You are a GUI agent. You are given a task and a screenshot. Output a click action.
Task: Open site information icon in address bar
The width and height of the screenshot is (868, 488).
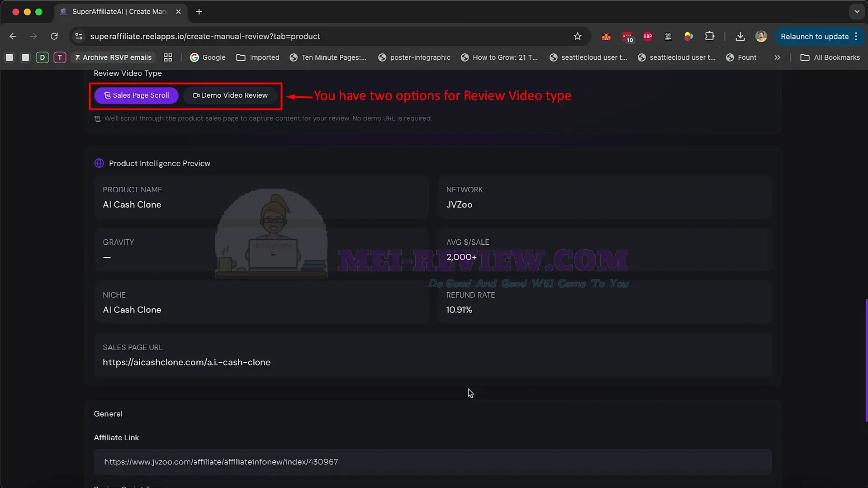tap(79, 36)
